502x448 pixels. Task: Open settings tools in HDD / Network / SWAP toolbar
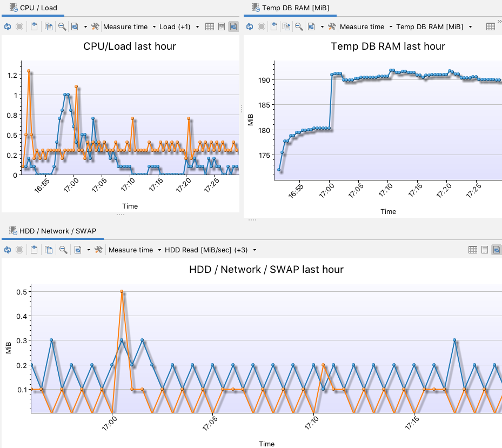(x=98, y=250)
